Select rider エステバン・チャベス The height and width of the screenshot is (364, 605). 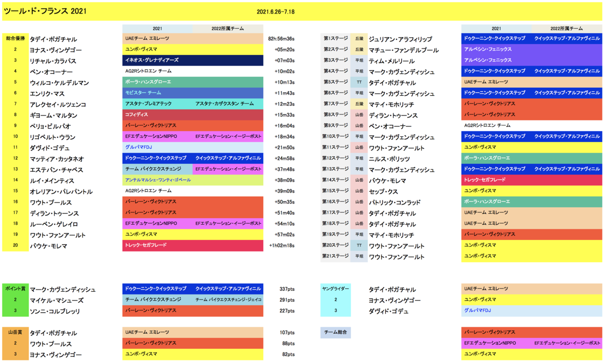point(56,170)
